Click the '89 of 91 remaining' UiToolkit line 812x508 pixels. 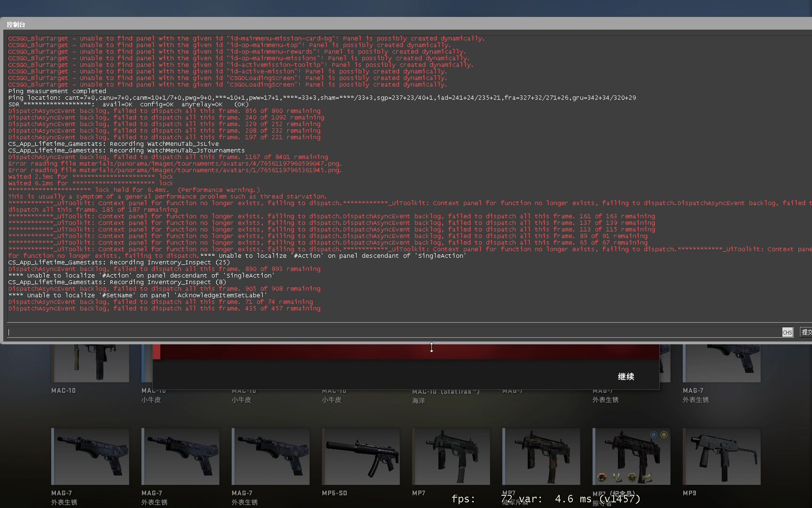click(328, 236)
